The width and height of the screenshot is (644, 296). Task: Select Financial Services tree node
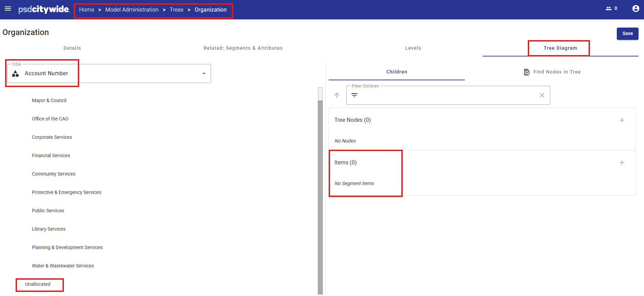click(51, 155)
